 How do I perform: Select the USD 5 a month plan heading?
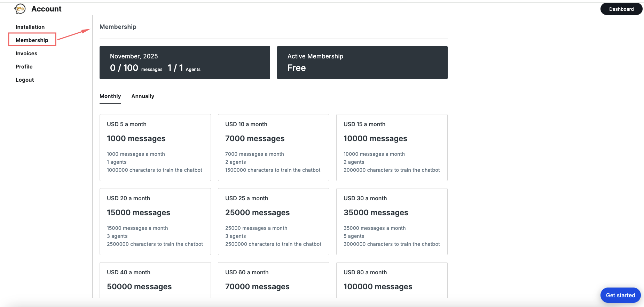[126, 124]
